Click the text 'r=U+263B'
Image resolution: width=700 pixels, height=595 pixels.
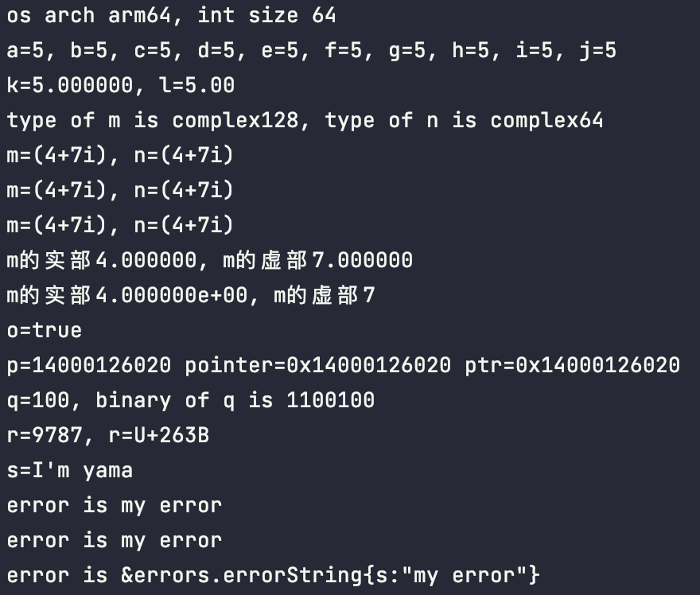(159, 435)
